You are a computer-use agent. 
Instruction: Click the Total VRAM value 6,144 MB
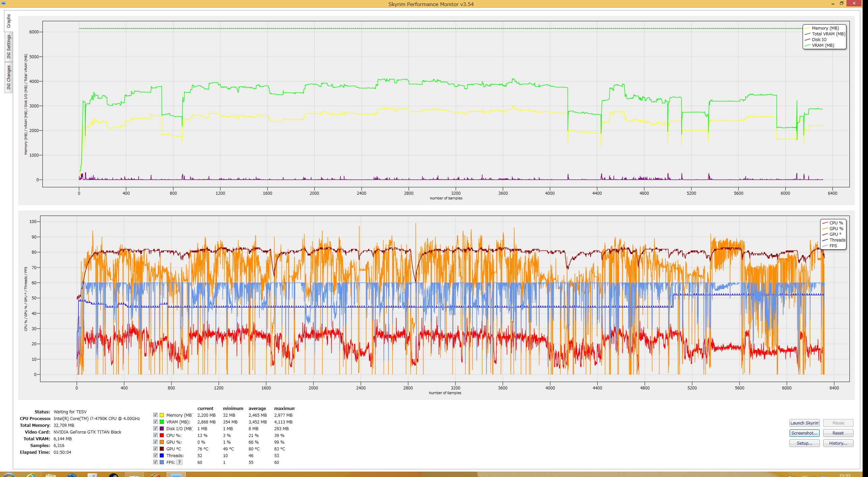coord(63,439)
